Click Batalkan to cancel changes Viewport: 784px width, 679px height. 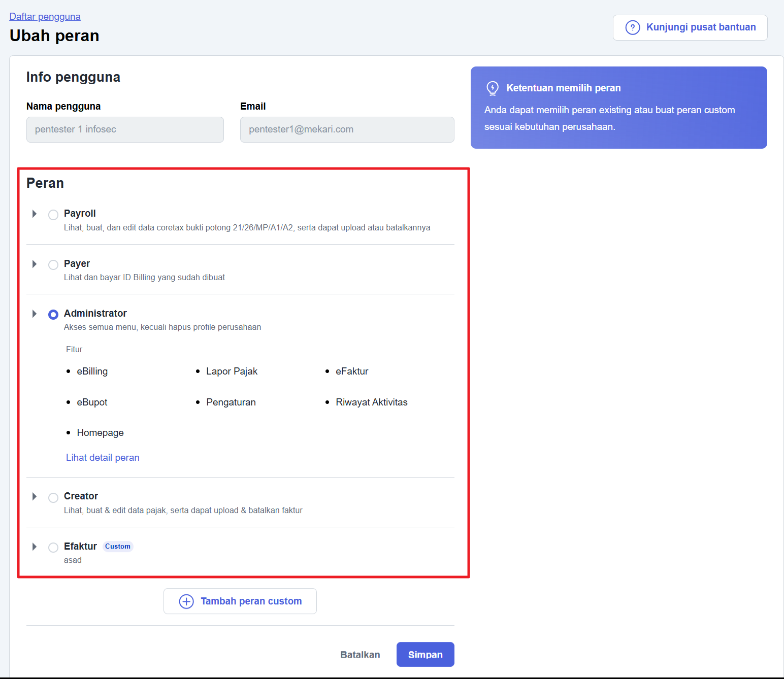[x=360, y=655]
